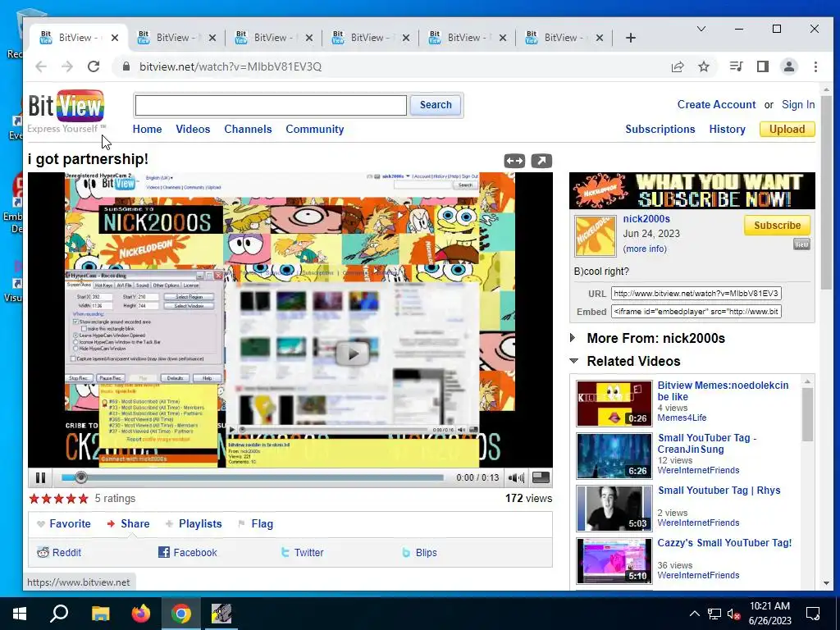
Task: Open Chrome three-dot menu
Action: [815, 66]
